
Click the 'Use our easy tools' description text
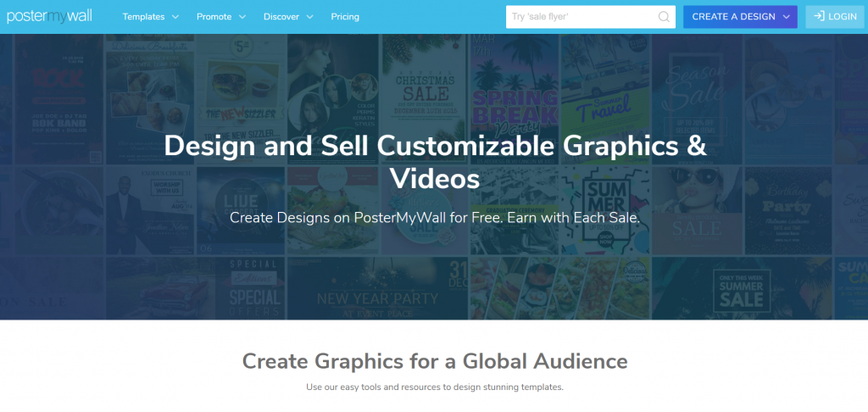point(435,387)
